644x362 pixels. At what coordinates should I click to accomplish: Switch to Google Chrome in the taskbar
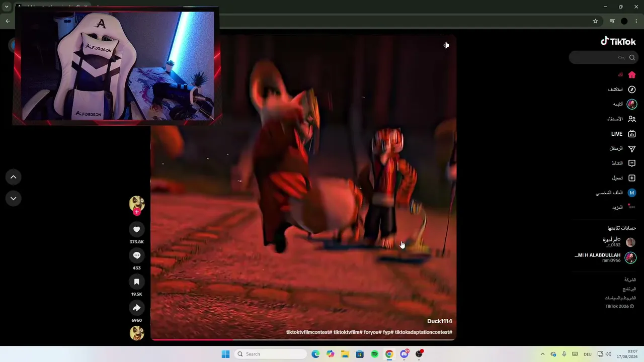[x=389, y=354]
